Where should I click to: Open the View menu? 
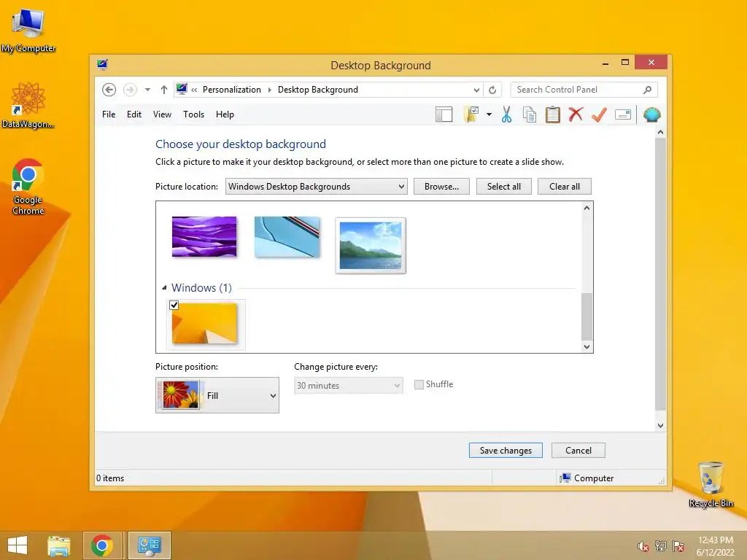162,114
